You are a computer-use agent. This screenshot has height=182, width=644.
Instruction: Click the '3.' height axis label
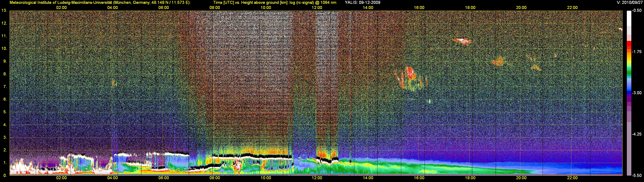tap(5, 137)
